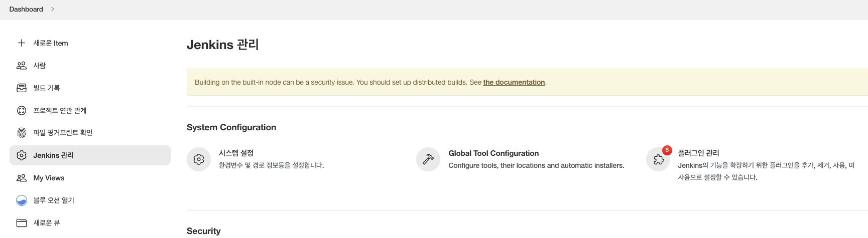This screenshot has height=238, width=868.
Task: Open the 플러그인 관리 title link
Action: click(x=698, y=153)
